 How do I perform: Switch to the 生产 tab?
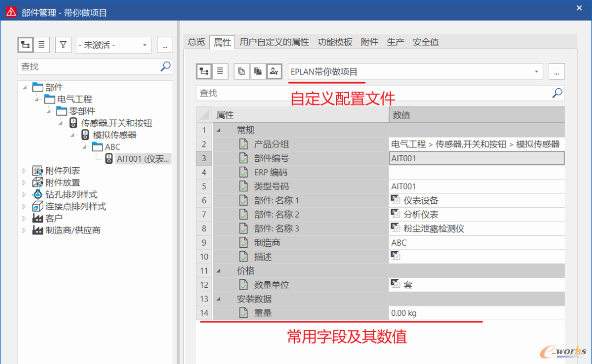[x=395, y=42]
